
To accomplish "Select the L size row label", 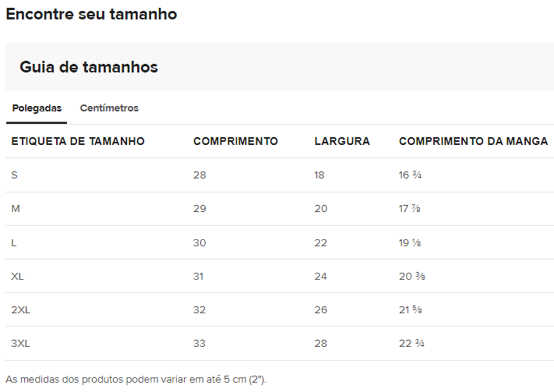I will click(14, 243).
